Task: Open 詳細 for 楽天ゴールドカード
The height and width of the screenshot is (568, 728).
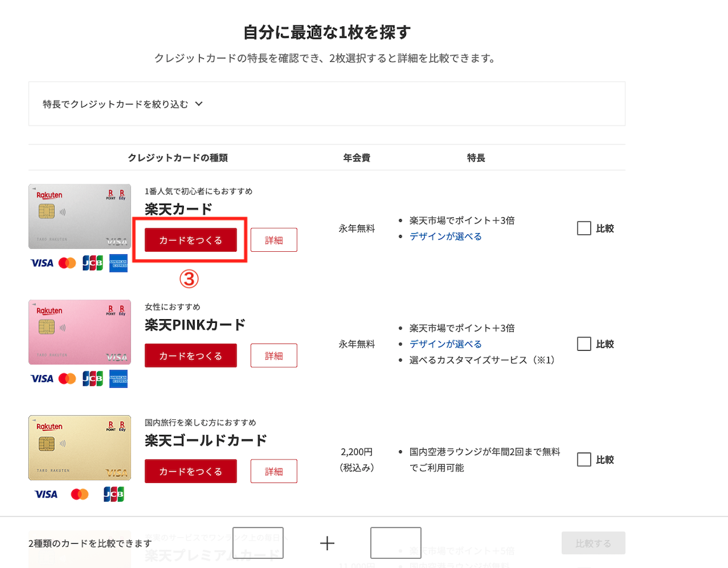Action: pyautogui.click(x=274, y=472)
